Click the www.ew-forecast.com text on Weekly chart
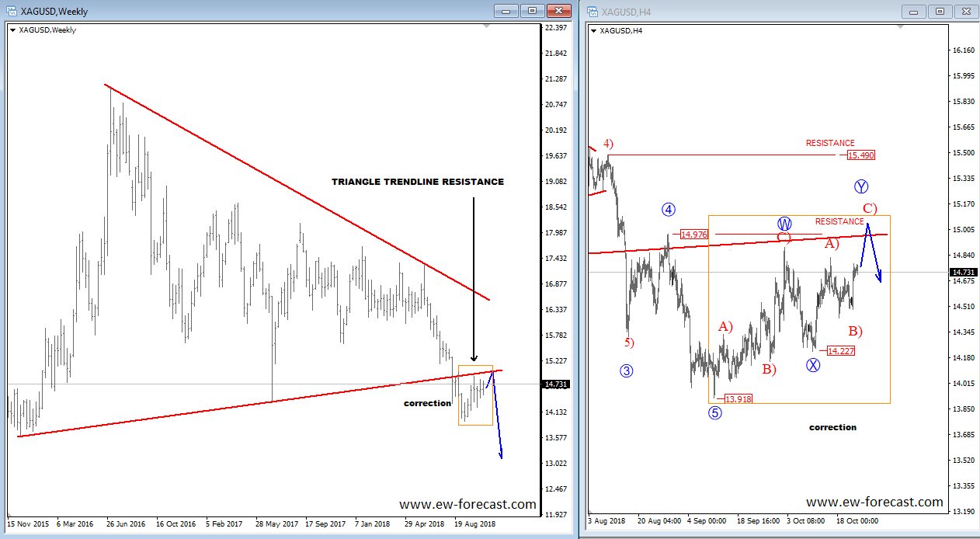Viewport: 980px width, 539px height. pos(467,505)
